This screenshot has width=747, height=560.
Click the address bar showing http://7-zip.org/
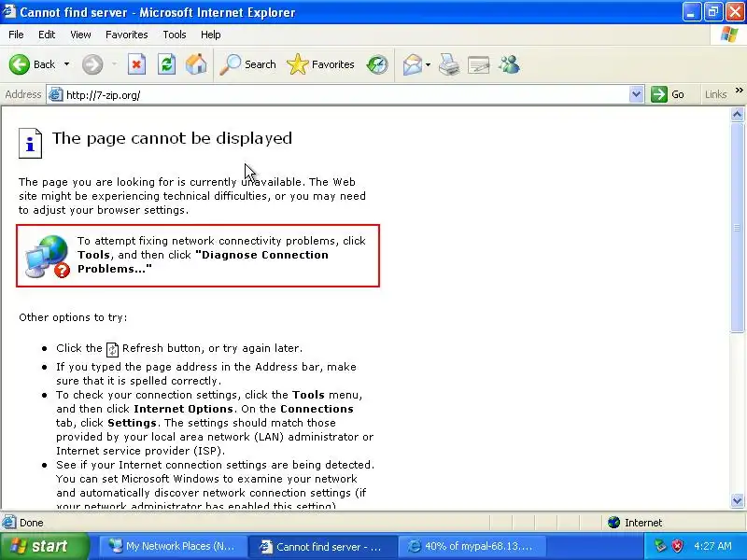point(345,95)
